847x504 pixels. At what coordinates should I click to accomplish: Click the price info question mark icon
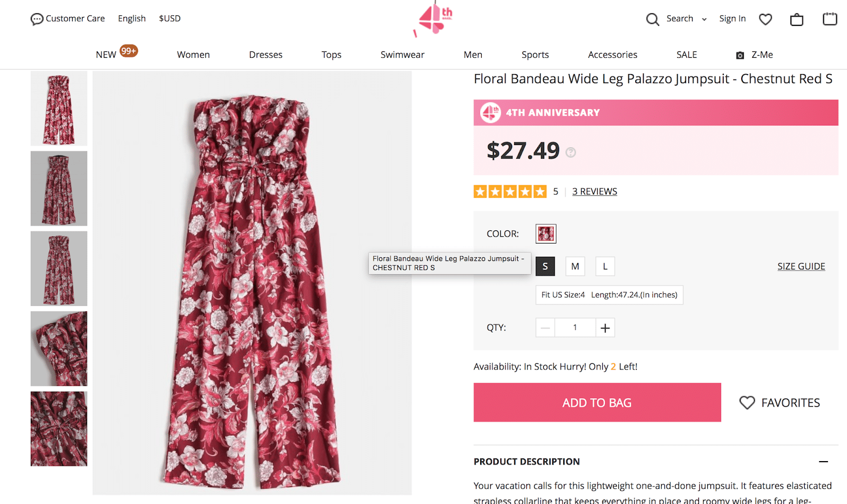pos(571,152)
